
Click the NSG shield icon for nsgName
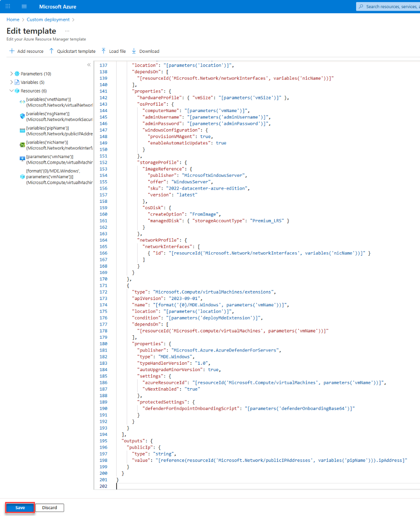tap(22, 116)
